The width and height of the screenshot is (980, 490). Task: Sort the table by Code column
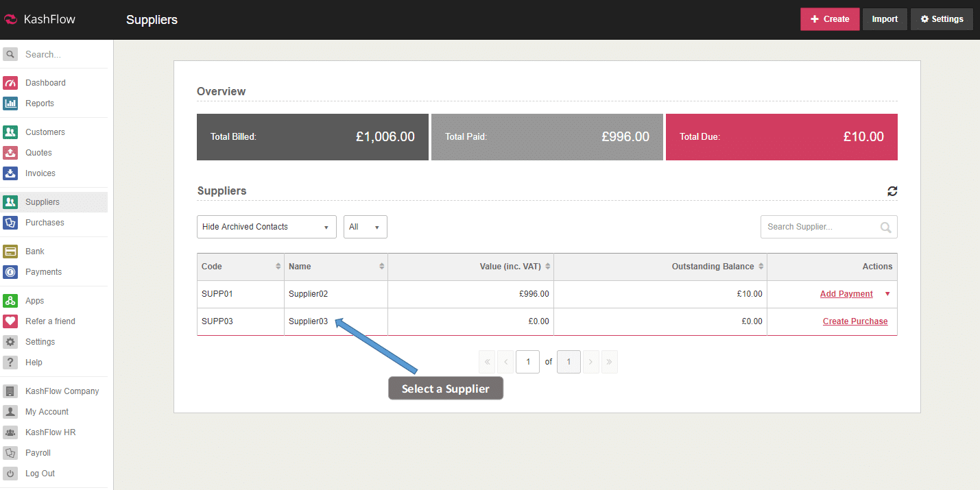tap(278, 267)
